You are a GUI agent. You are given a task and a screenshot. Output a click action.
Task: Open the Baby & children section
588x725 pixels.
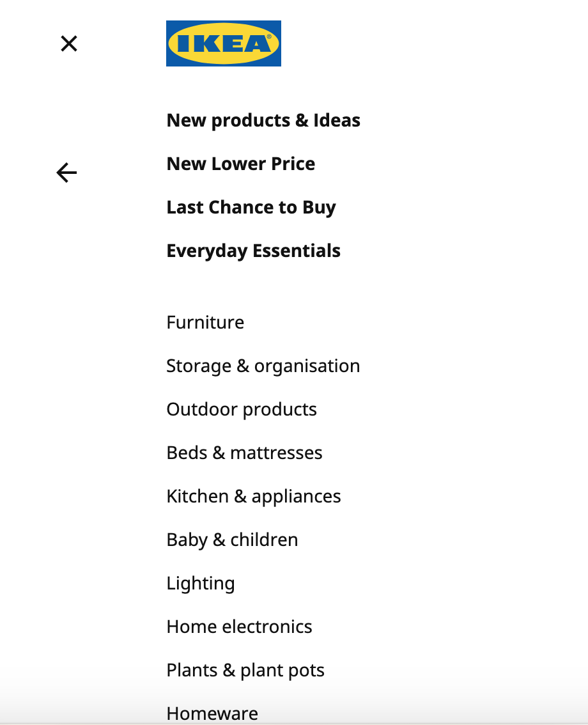pyautogui.click(x=232, y=540)
